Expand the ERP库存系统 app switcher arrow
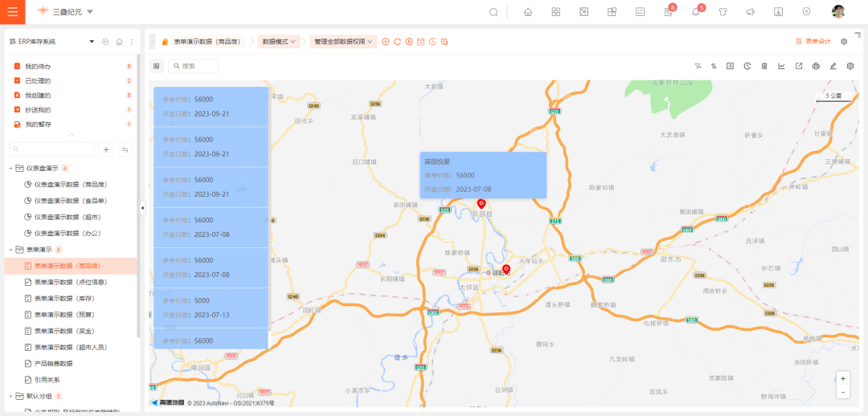 (x=92, y=42)
